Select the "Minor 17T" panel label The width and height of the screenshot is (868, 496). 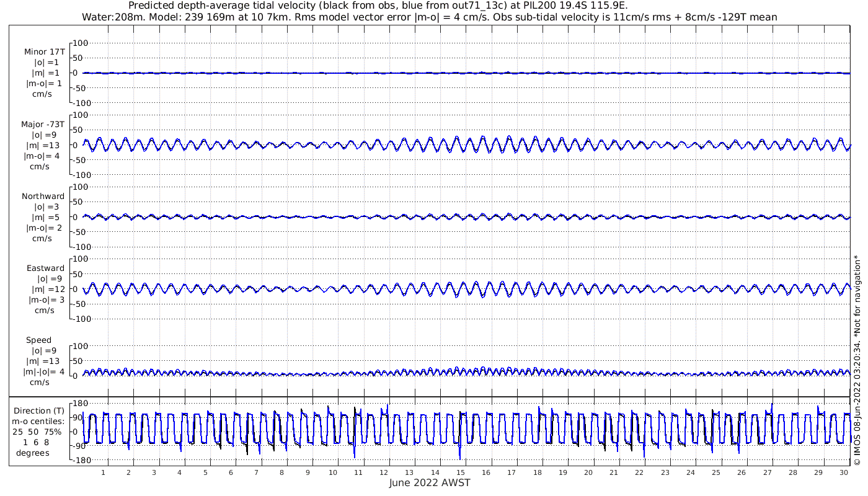click(44, 52)
